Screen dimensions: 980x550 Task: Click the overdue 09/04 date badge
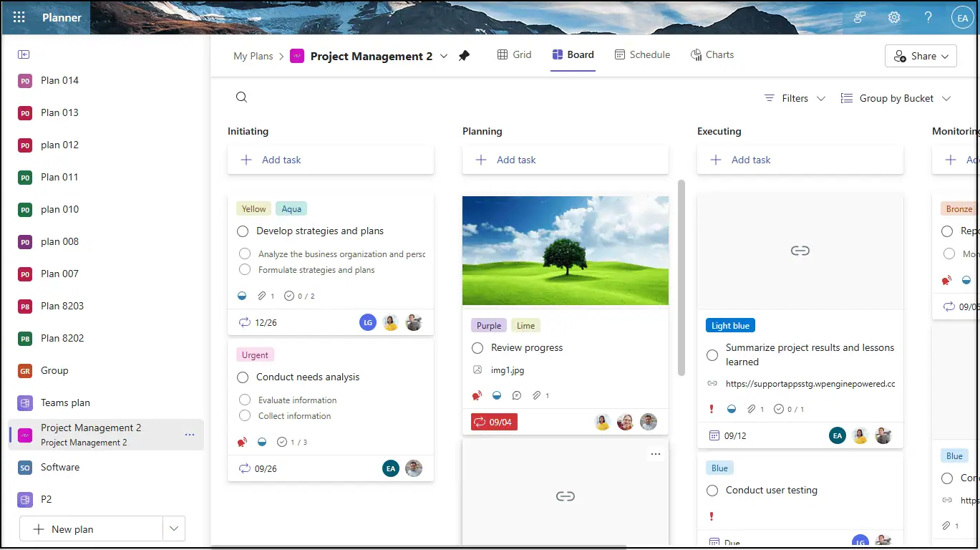coord(494,422)
